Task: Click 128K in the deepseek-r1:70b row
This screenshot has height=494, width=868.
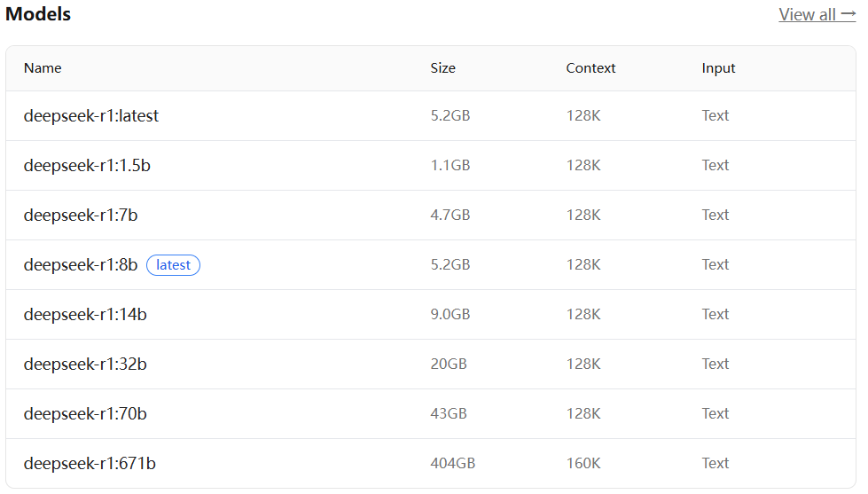Action: tap(583, 413)
